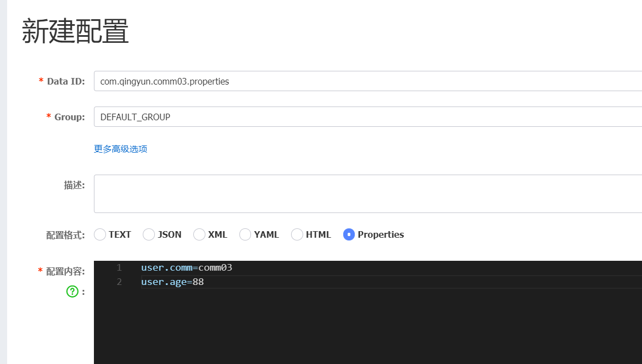Screen dimensions: 642x364
Task: Select the text com.qingyun.comm03.properties in Data ID
Action: click(163, 81)
